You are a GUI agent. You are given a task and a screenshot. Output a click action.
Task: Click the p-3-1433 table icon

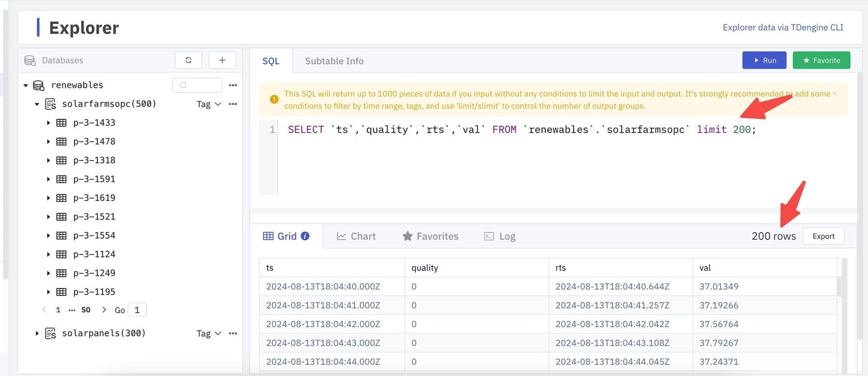pyautogui.click(x=61, y=123)
